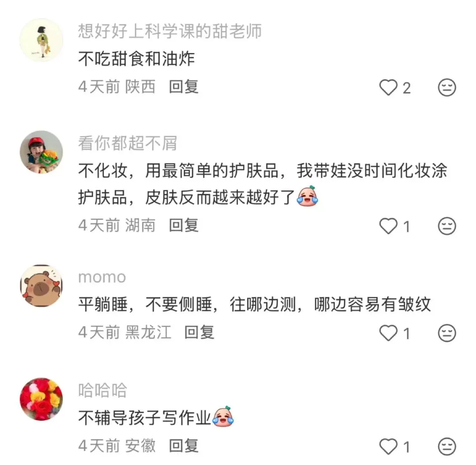Like the 不辅导孩子写作业 comment

(x=388, y=446)
